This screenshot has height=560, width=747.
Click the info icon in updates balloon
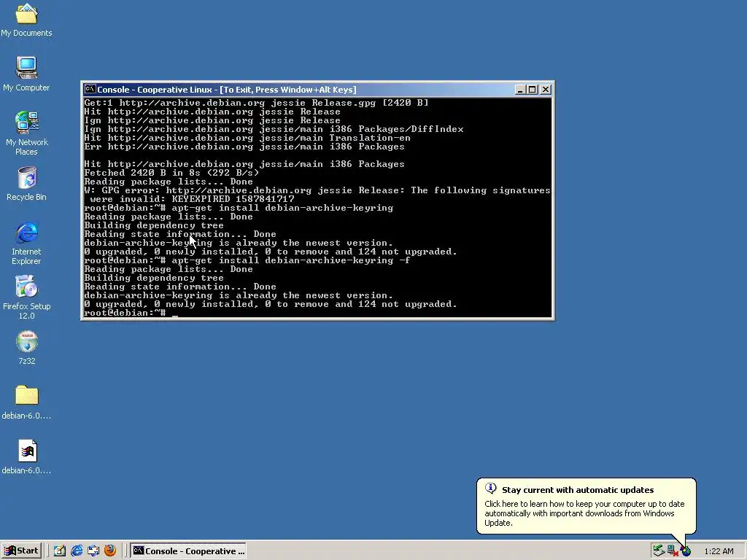(491, 489)
